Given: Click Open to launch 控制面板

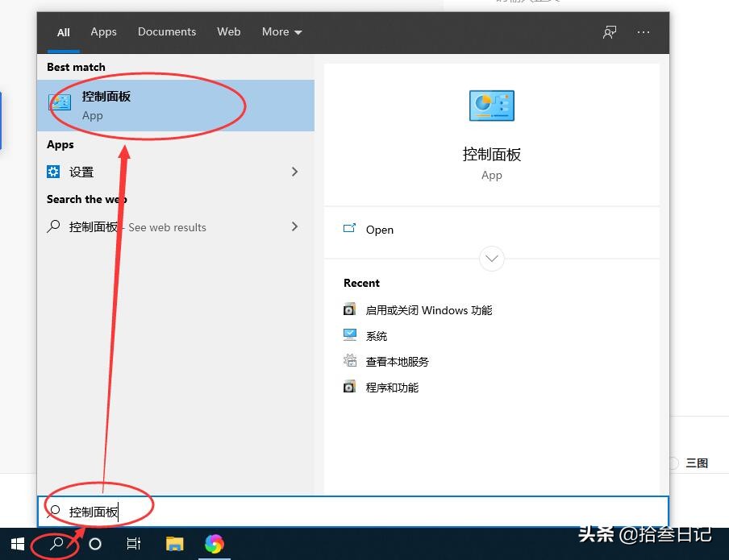Looking at the screenshot, I should click(379, 230).
